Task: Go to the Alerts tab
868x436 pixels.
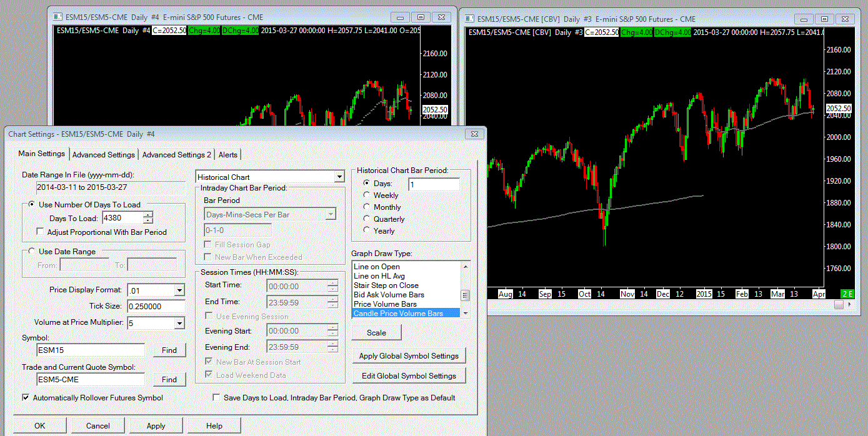Action: (x=228, y=154)
